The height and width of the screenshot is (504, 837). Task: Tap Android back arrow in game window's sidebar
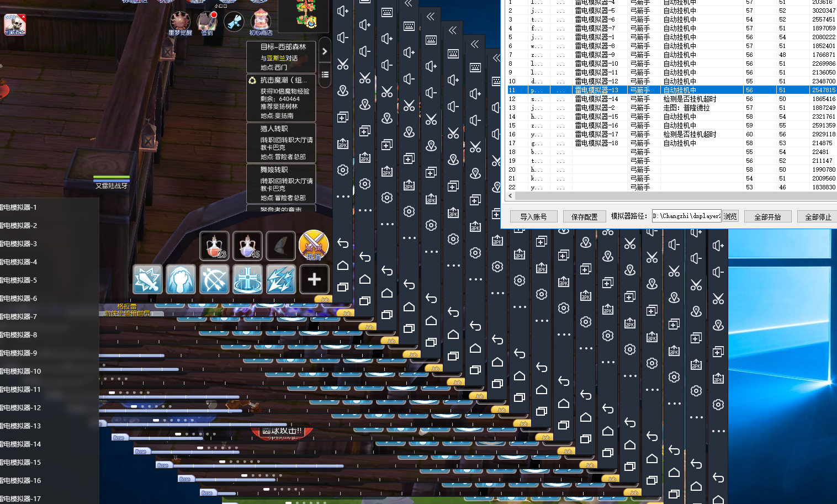(343, 243)
